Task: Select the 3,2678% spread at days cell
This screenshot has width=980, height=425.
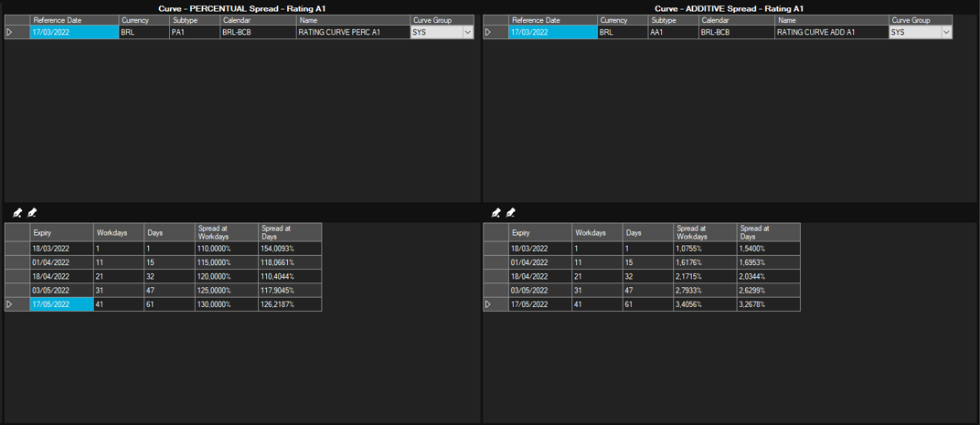Action: [x=767, y=304]
